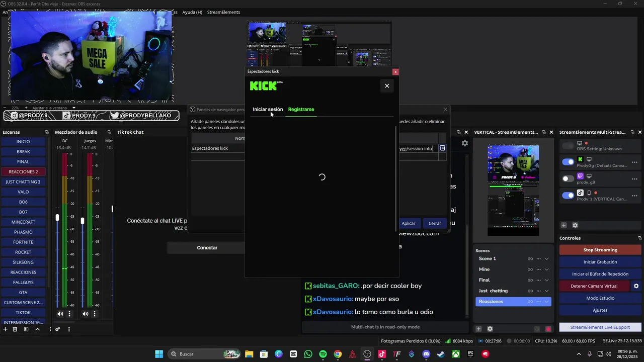The height and width of the screenshot is (362, 644).
Task: Toggle the ProdyGg Kick stream output
Action: click(x=568, y=162)
